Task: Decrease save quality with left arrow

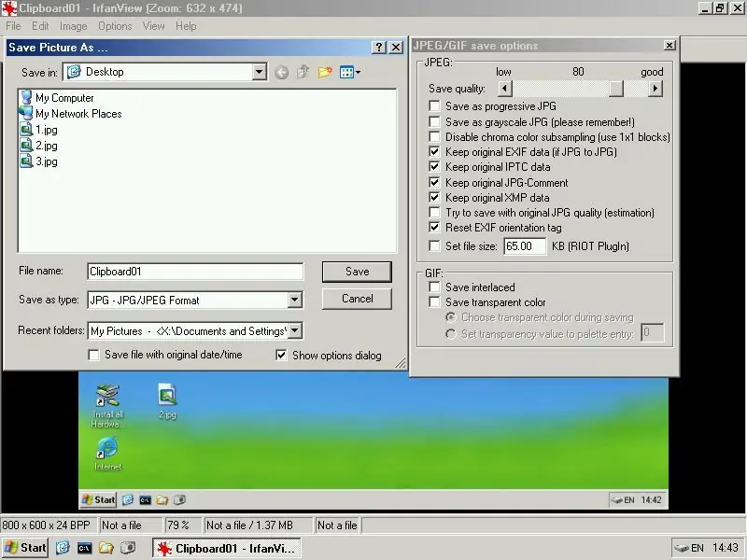Action: point(505,88)
